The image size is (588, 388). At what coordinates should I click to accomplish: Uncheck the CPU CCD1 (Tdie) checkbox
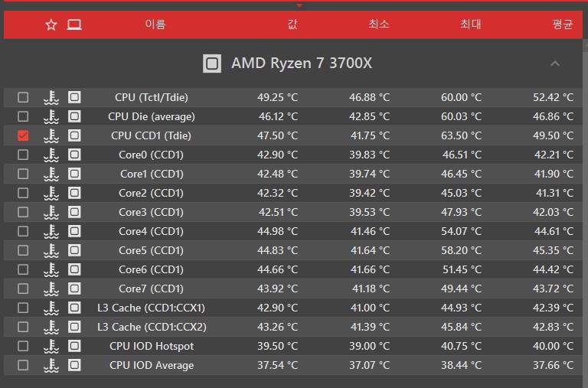click(23, 135)
